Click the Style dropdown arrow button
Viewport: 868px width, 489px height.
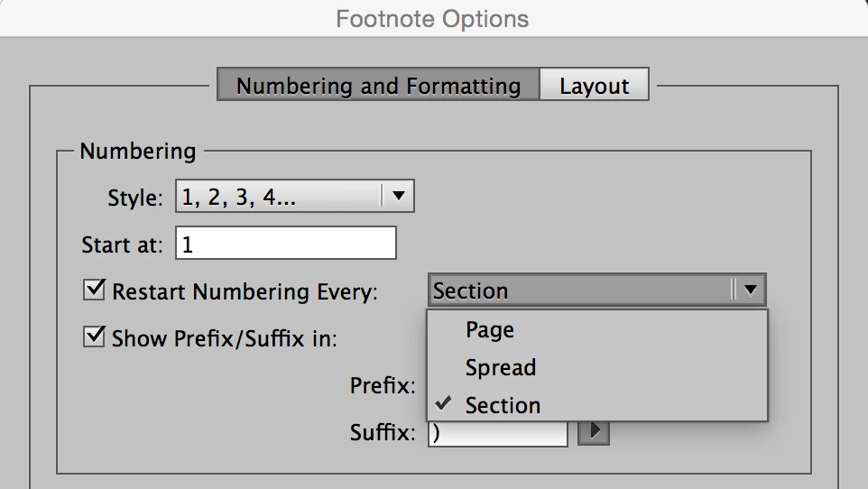(398, 195)
